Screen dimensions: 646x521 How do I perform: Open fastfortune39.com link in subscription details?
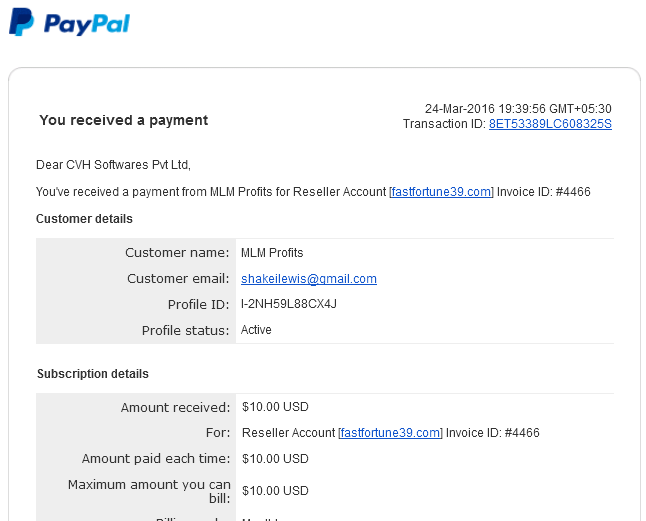click(x=390, y=433)
